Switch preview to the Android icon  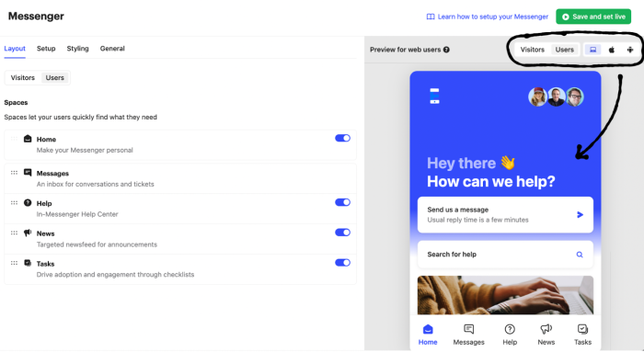[630, 50]
